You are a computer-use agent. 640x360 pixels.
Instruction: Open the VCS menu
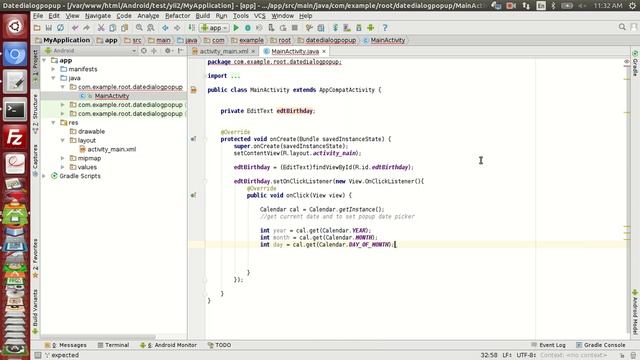click(x=260, y=16)
